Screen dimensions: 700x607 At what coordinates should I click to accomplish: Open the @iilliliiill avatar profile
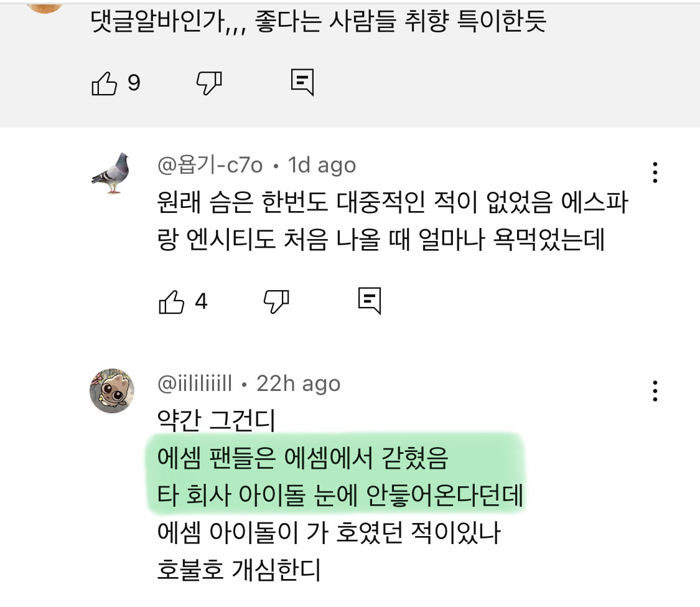tap(112, 391)
